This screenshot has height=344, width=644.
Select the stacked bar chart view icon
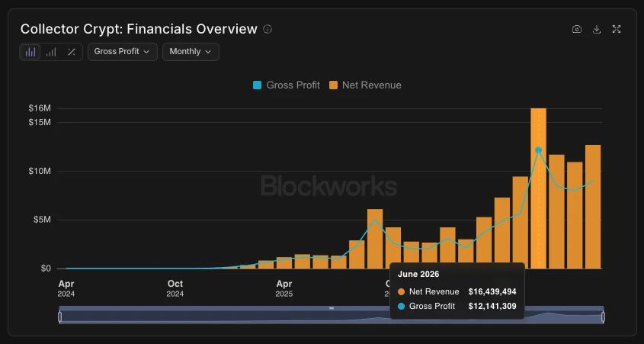pos(30,52)
